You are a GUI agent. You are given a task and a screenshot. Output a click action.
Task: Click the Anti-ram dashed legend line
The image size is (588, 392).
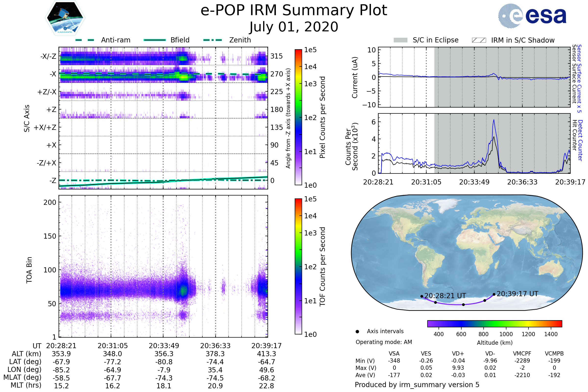click(85, 40)
